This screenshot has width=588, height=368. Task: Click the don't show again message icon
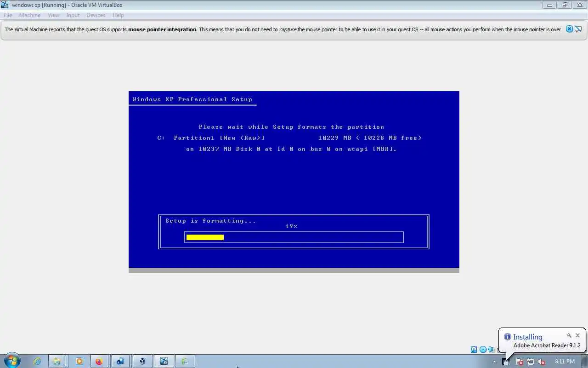pyautogui.click(x=578, y=29)
